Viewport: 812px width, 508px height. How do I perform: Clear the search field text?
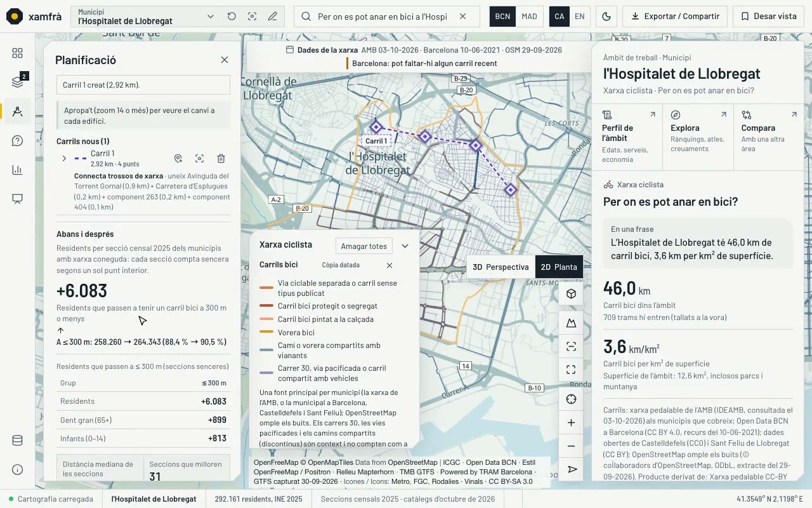tap(462, 17)
